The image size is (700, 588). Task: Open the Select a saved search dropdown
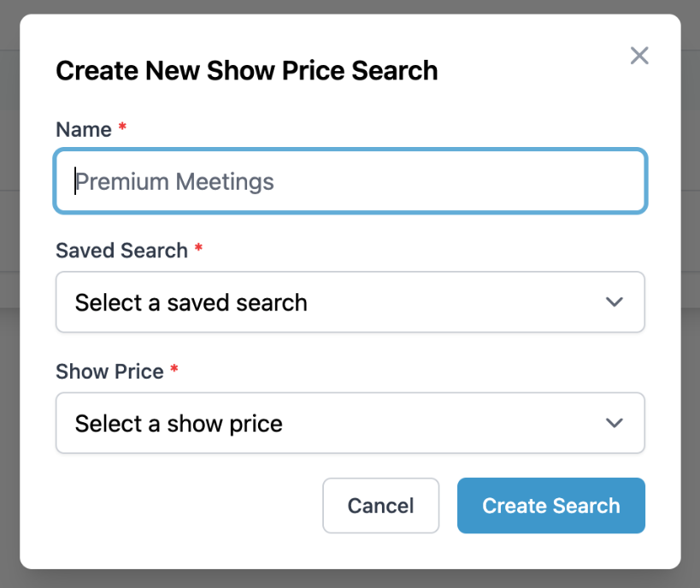[x=350, y=302]
